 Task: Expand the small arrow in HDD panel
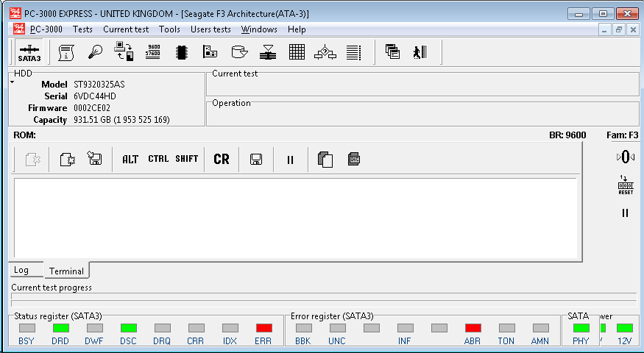coord(13,82)
